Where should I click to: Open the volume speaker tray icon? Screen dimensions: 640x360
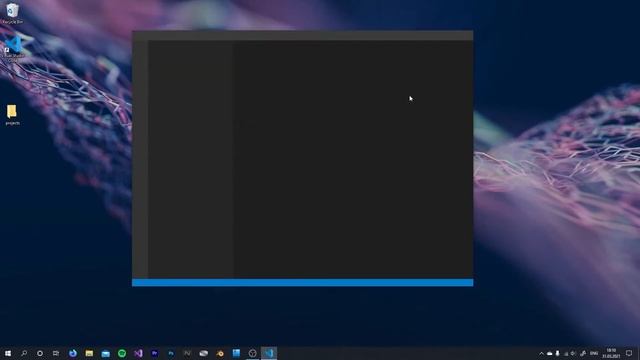tap(573, 353)
